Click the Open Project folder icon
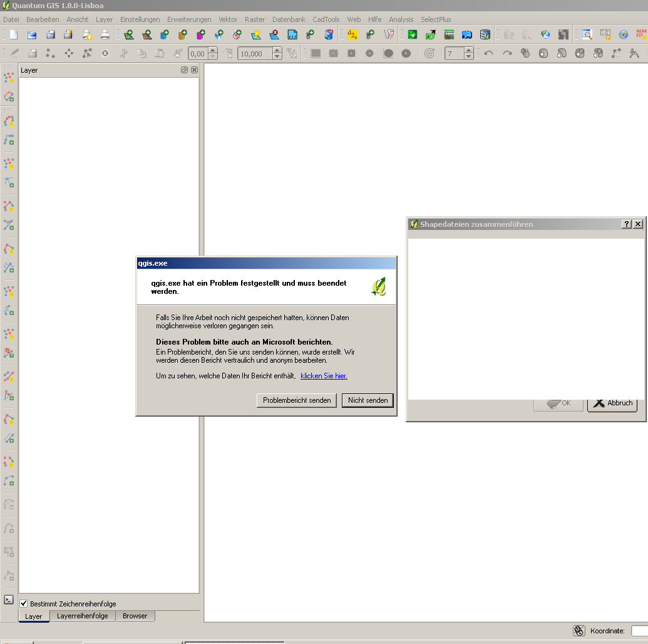Image resolution: width=648 pixels, height=644 pixels. (x=32, y=34)
